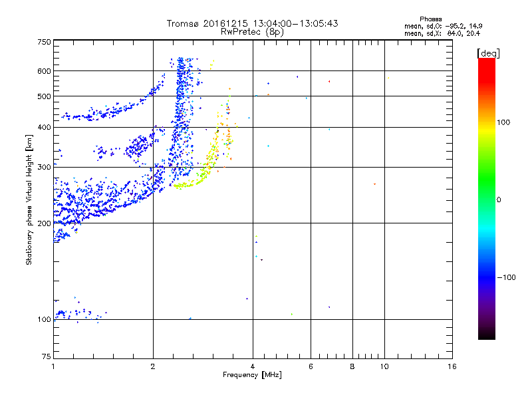The height and width of the screenshot is (399, 532).
Task: Click the '[deg]' colorbar unit label
Action: click(x=488, y=53)
